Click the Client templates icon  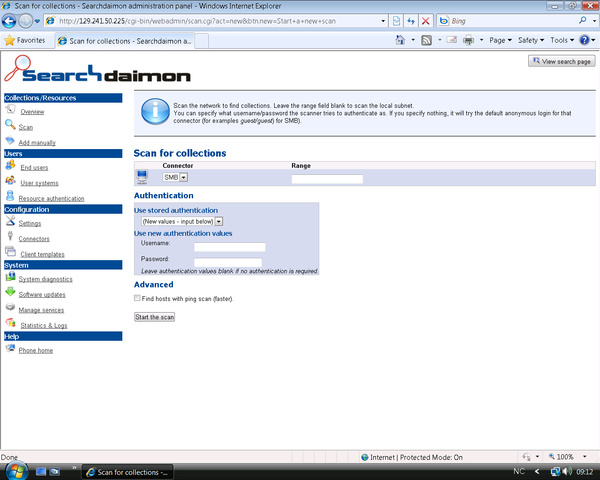pyautogui.click(x=10, y=252)
